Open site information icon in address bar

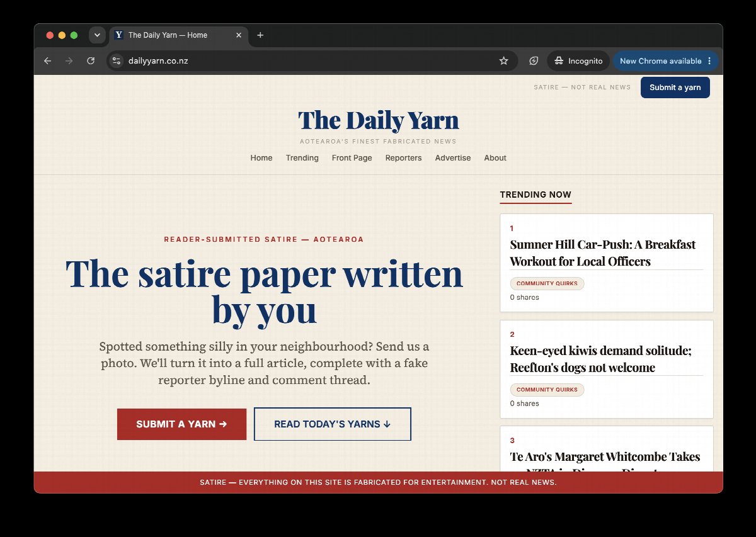(116, 61)
